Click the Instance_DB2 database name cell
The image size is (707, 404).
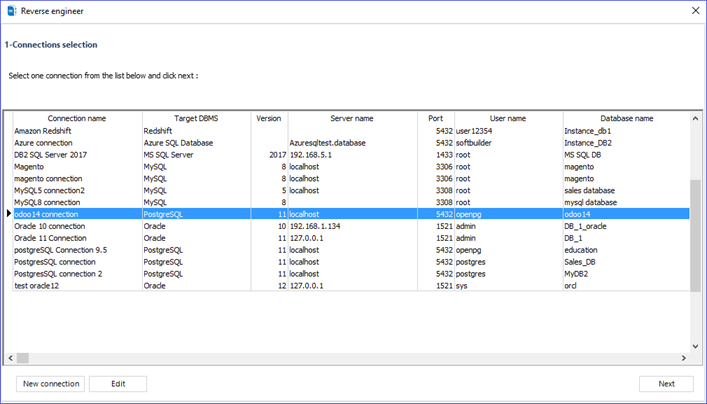(626, 143)
